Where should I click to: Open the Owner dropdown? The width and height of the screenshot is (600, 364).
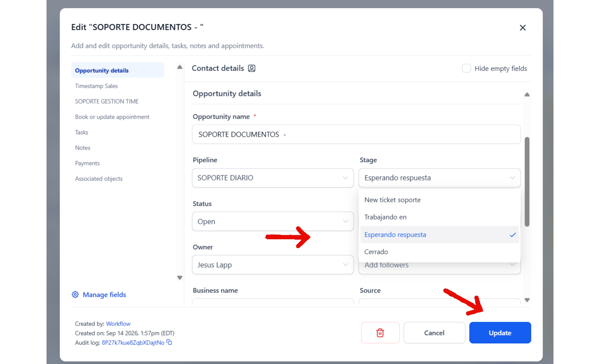click(x=273, y=265)
